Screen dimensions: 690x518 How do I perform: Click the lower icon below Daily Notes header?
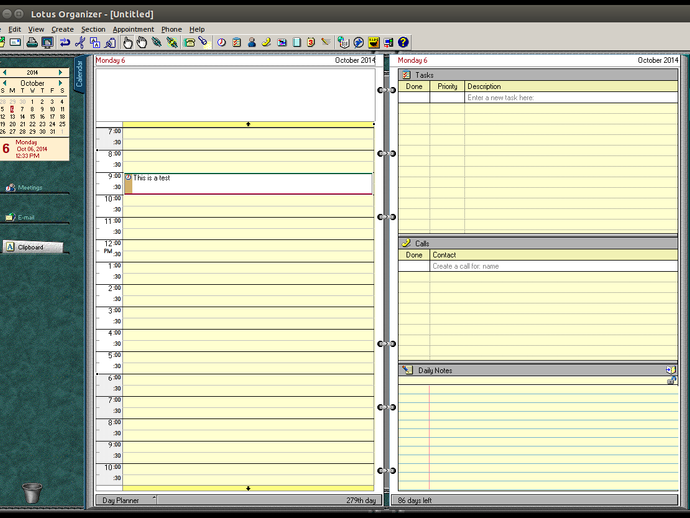click(672, 380)
